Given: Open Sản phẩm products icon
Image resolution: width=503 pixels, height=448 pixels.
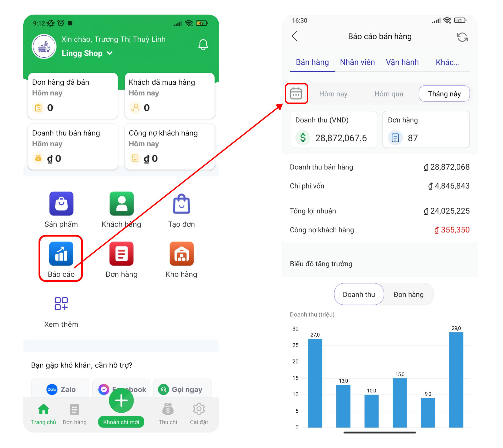Looking at the screenshot, I should [61, 204].
